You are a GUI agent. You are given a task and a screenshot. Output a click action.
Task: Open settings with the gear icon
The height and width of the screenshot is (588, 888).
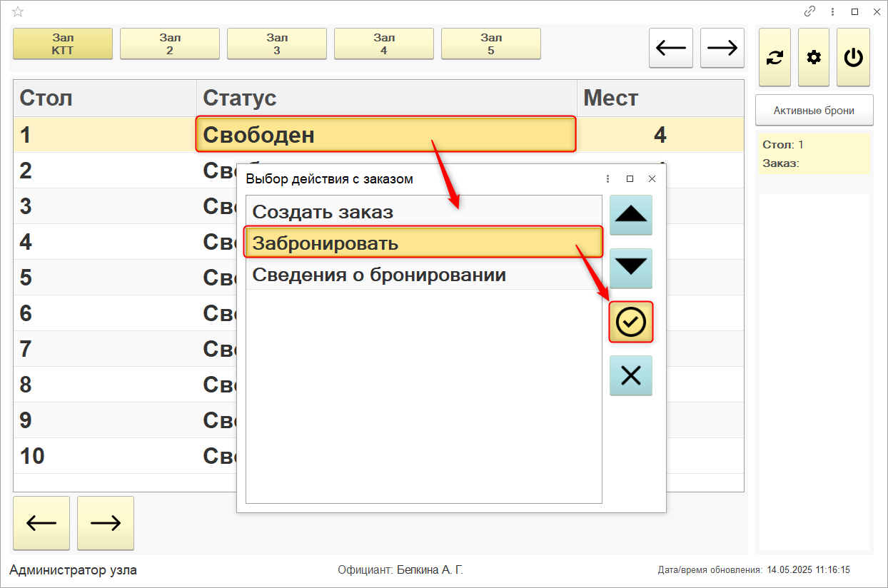click(x=814, y=58)
